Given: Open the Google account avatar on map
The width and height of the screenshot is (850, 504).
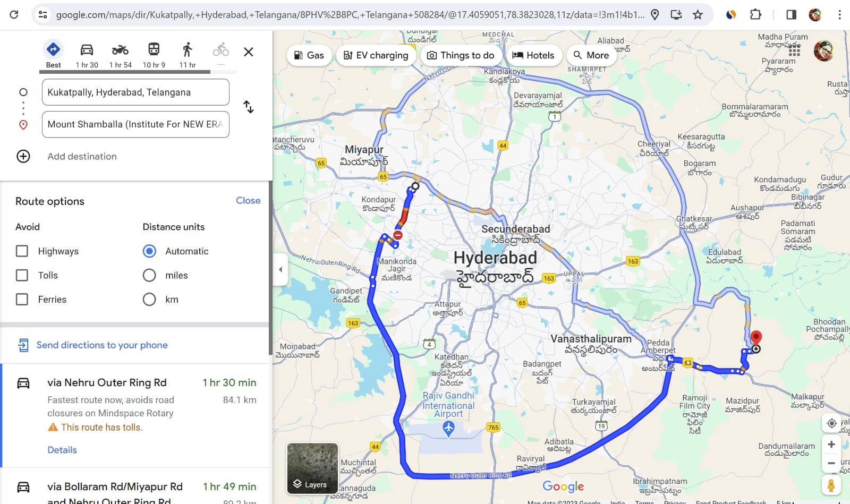Looking at the screenshot, I should pyautogui.click(x=824, y=51).
